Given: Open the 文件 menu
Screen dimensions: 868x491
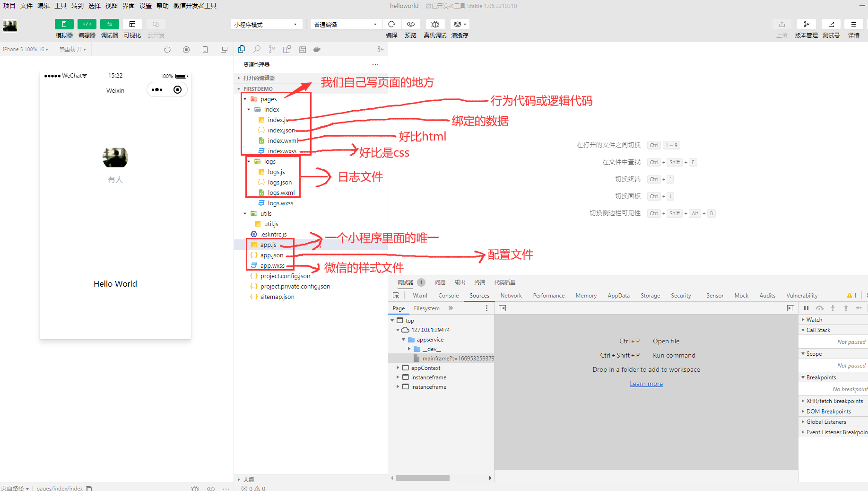Looking at the screenshot, I should (x=26, y=6).
